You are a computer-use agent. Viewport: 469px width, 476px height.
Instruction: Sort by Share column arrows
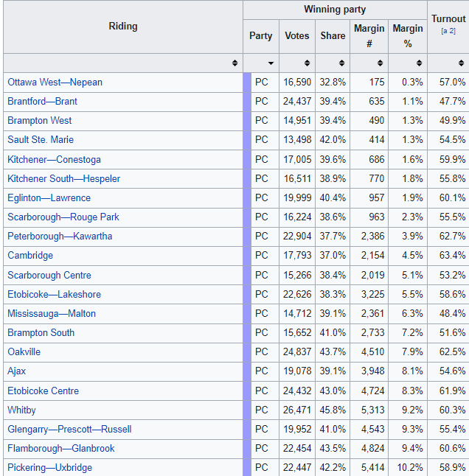[x=341, y=63]
